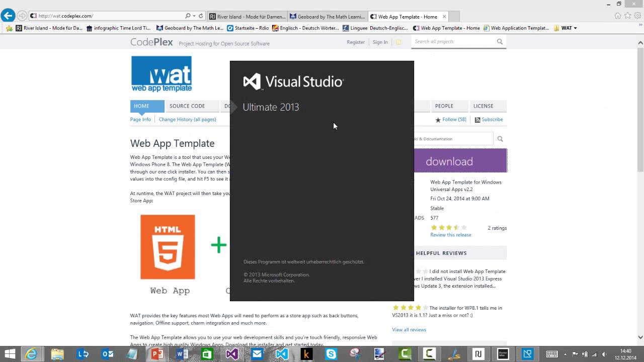The width and height of the screenshot is (644, 362).
Task: Click the HTML5 logo image
Action: (x=168, y=247)
